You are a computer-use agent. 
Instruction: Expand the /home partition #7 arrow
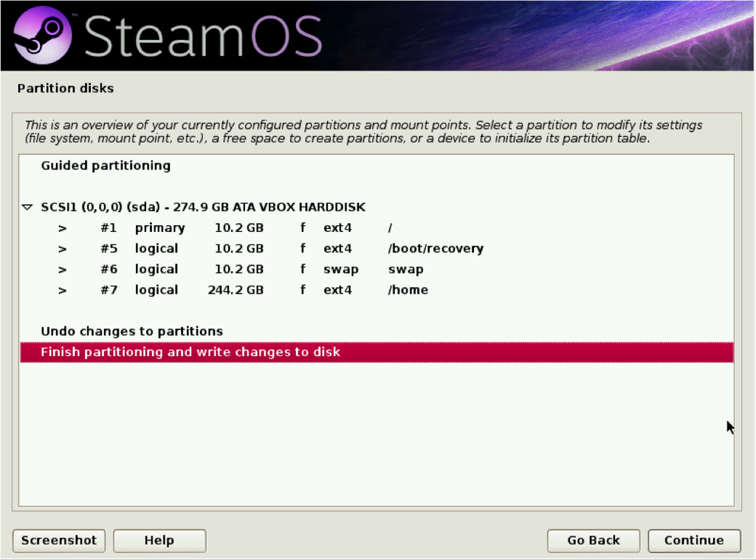[62, 289]
